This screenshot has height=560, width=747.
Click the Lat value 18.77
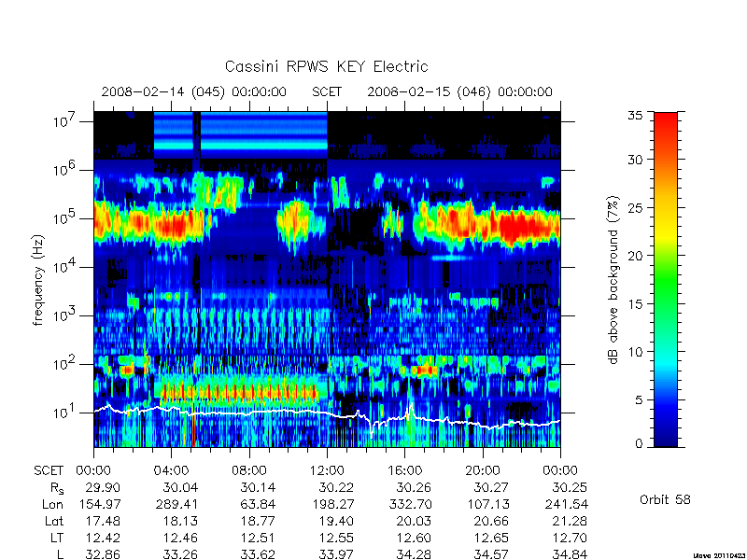point(259,521)
